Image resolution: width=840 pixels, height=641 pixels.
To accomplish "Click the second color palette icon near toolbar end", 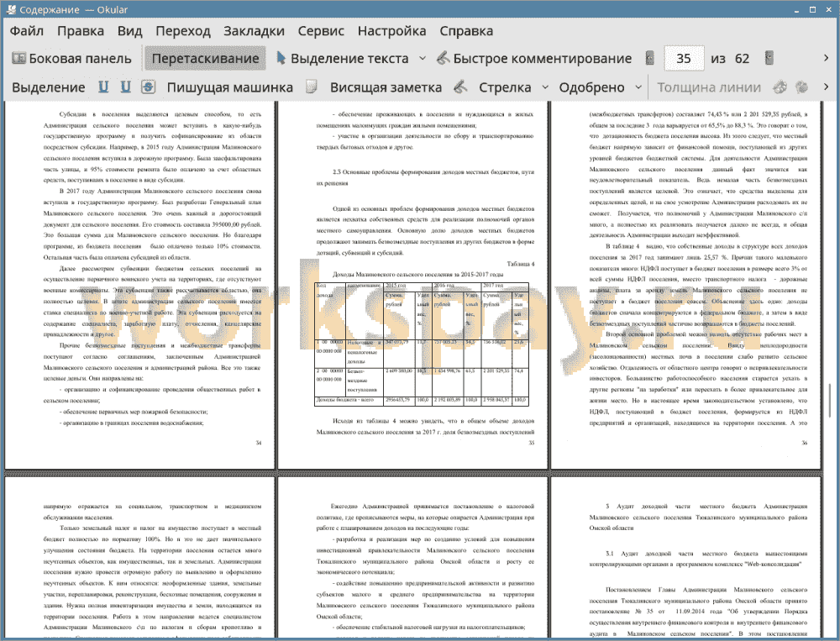I will [801, 87].
